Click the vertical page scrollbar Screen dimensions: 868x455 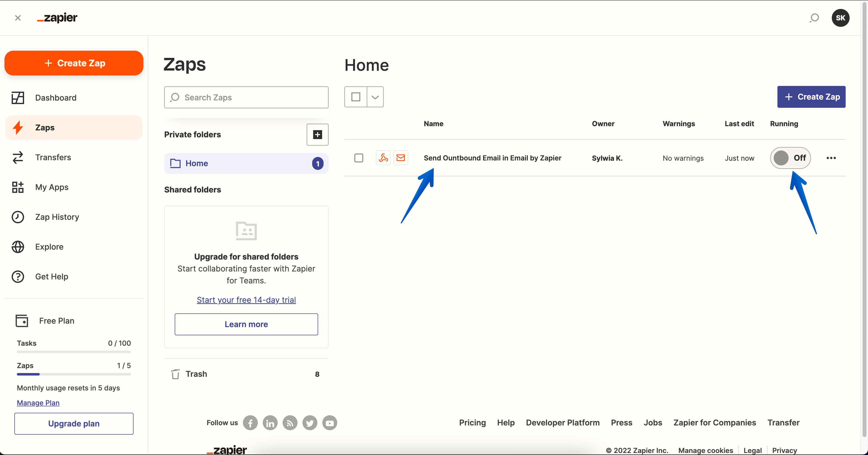point(864,219)
